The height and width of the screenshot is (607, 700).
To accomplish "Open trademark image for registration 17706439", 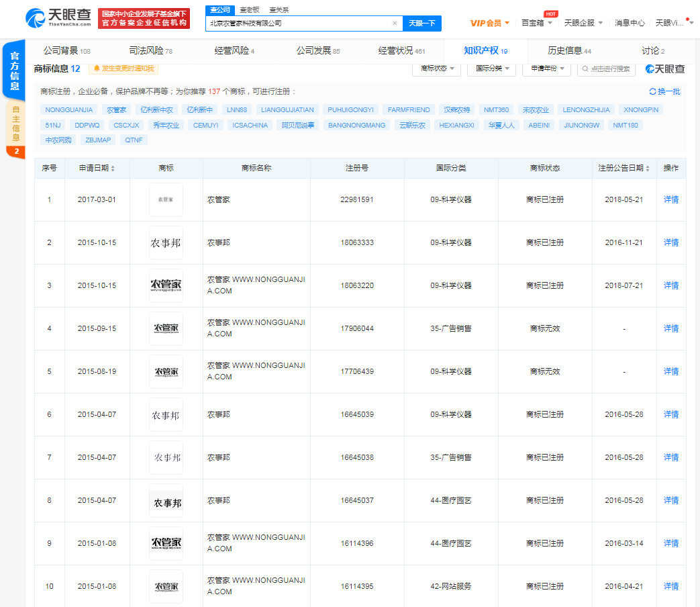I will point(166,371).
